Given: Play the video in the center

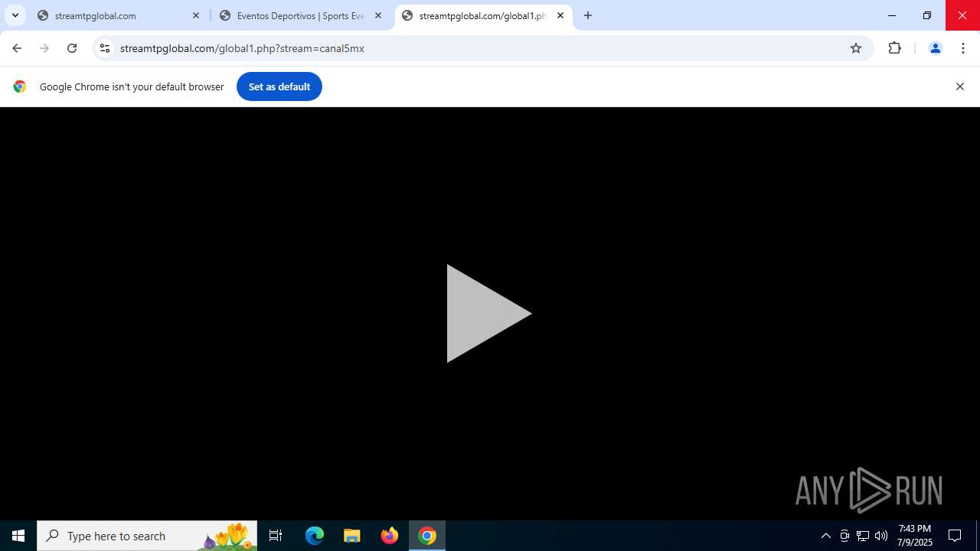Looking at the screenshot, I should coord(488,313).
